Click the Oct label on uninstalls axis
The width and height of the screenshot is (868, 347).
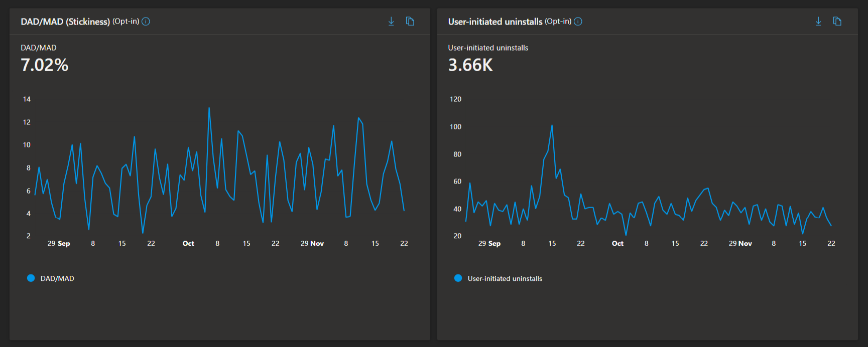[617, 244]
